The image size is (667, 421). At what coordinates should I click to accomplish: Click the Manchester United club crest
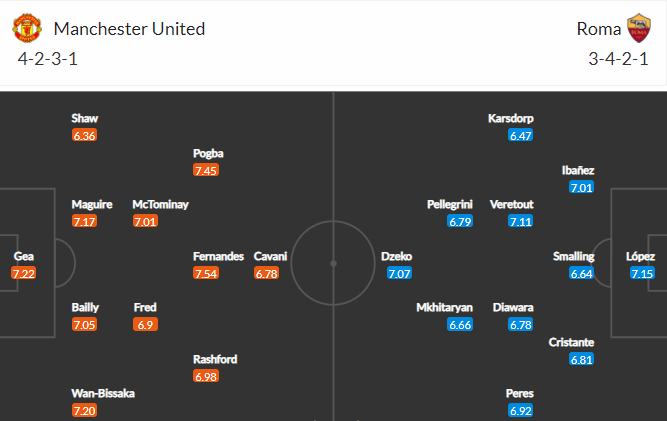[x=27, y=28]
